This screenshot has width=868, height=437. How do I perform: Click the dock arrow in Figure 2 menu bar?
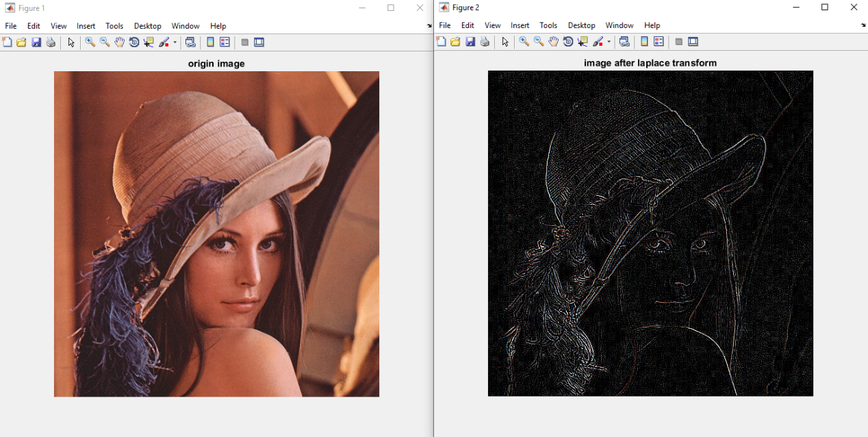(x=863, y=25)
